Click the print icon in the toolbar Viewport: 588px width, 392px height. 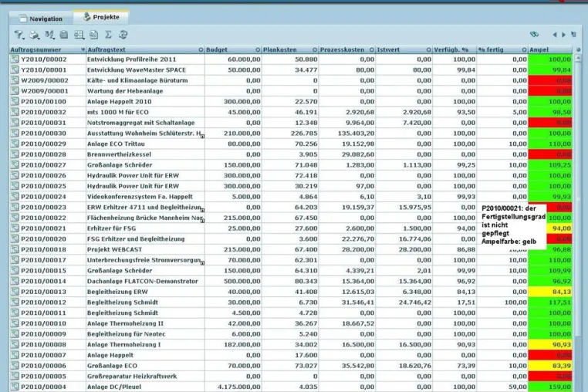click(35, 35)
